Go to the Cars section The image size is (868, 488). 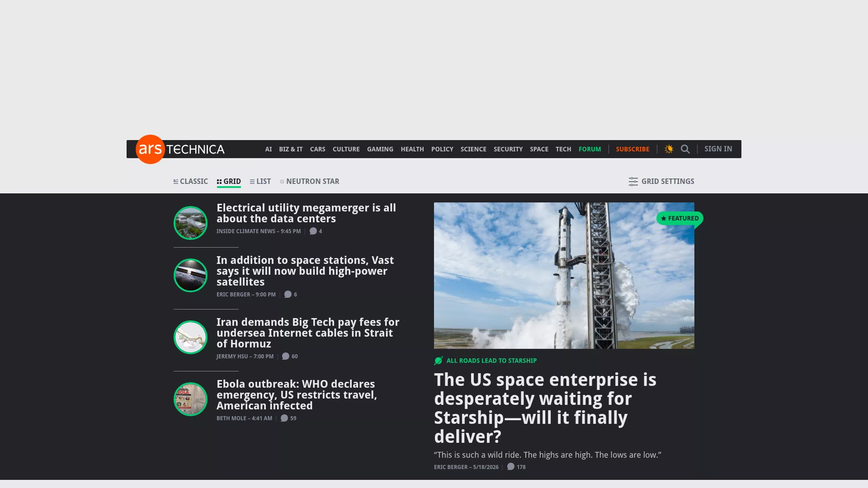pos(318,149)
